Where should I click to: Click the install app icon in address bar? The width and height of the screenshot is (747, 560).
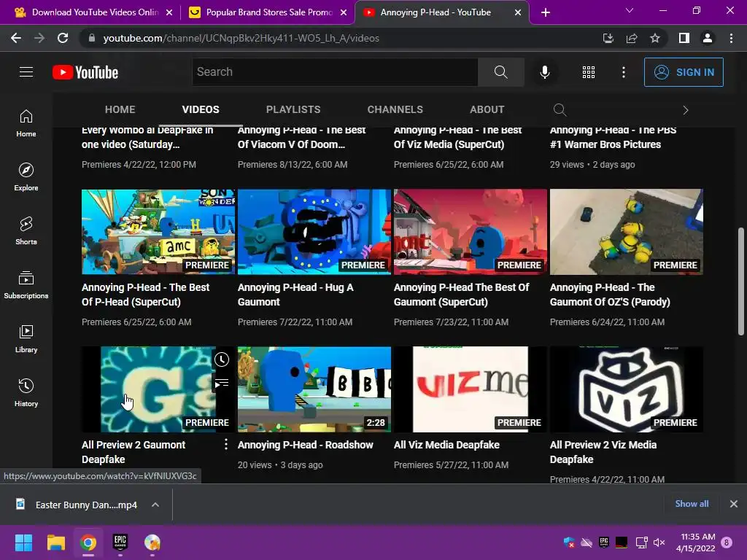pyautogui.click(x=608, y=38)
